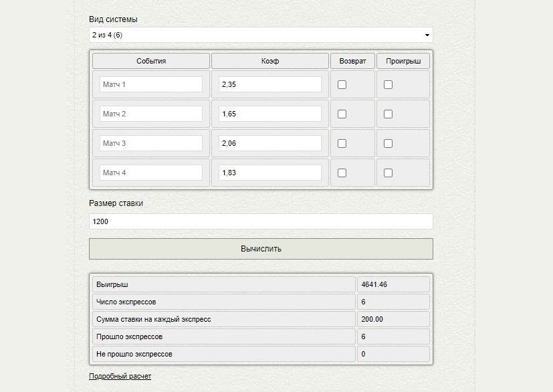
Task: Check Возврат box for Матч 3
Action: pyautogui.click(x=342, y=144)
